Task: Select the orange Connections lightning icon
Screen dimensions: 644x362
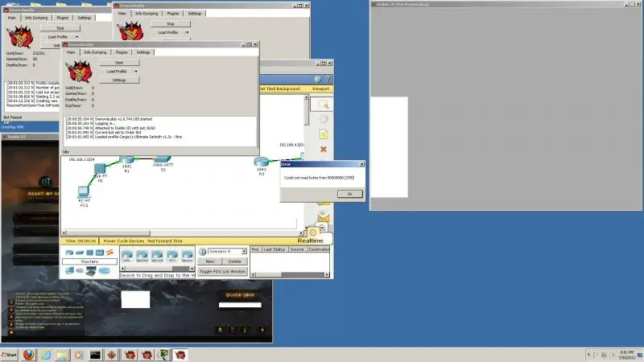Action: (x=109, y=253)
